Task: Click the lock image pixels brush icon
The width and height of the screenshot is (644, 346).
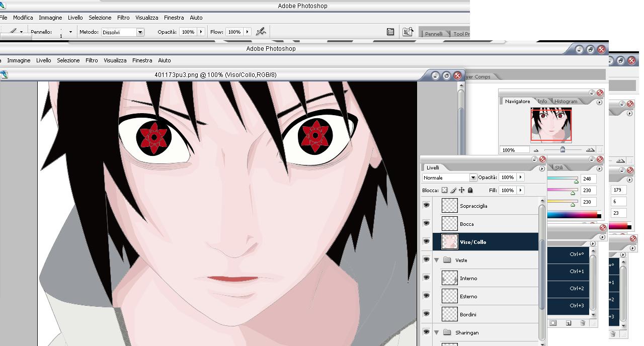Action: (x=453, y=190)
